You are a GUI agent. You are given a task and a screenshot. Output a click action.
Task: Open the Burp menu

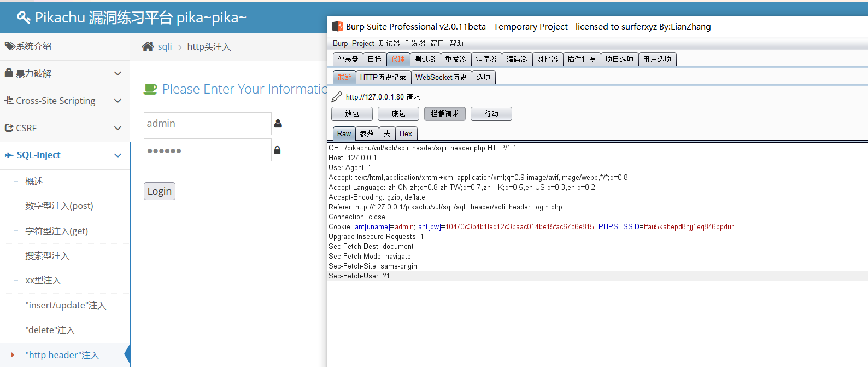[340, 43]
